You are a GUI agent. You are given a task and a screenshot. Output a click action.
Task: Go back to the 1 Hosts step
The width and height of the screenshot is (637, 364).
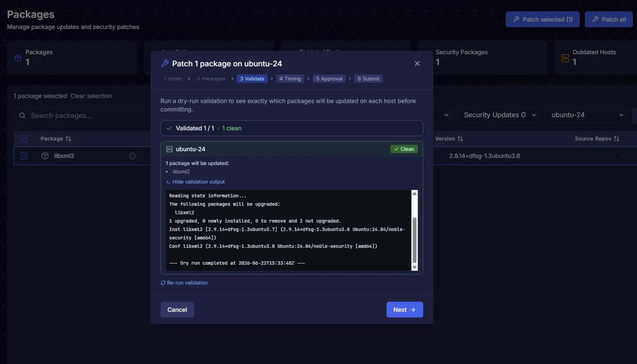[x=173, y=79]
